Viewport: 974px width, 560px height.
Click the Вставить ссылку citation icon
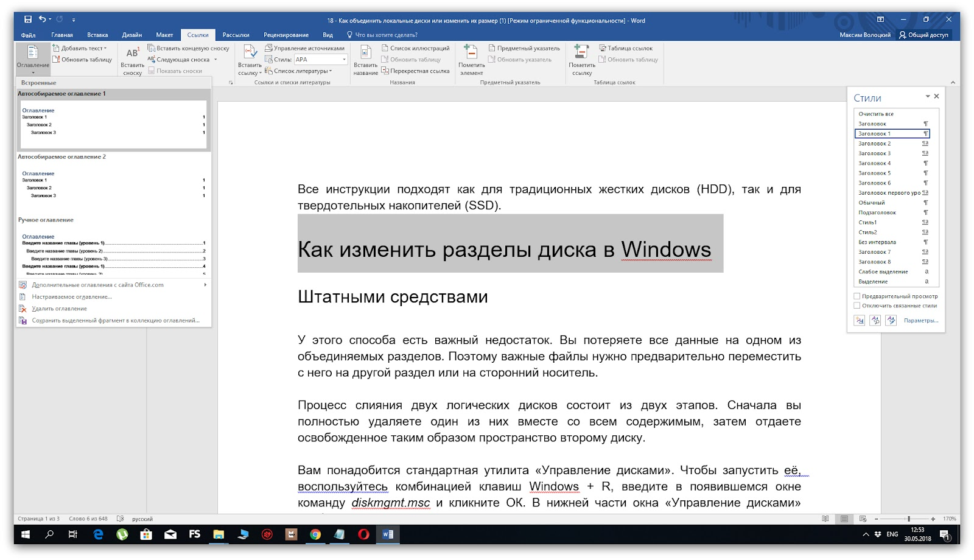point(250,53)
